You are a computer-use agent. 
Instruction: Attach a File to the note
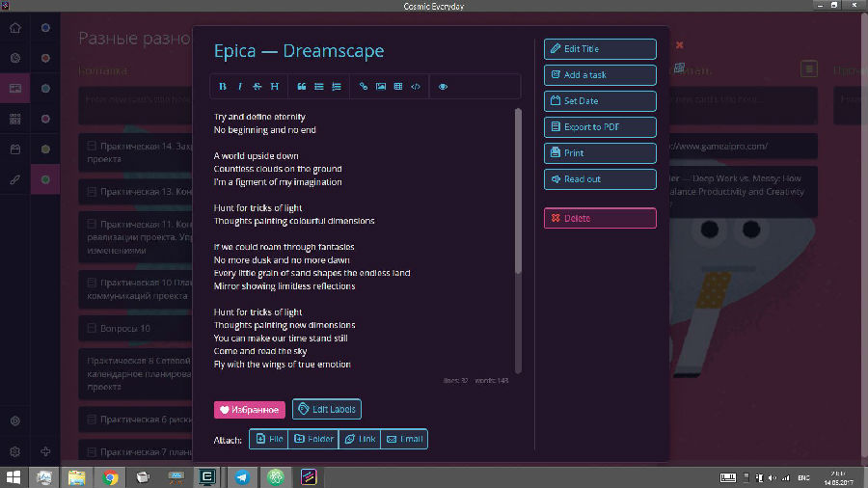[x=268, y=440]
